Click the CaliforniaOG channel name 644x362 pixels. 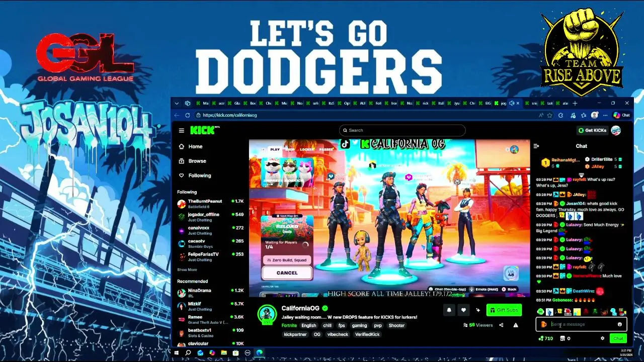[300, 308]
